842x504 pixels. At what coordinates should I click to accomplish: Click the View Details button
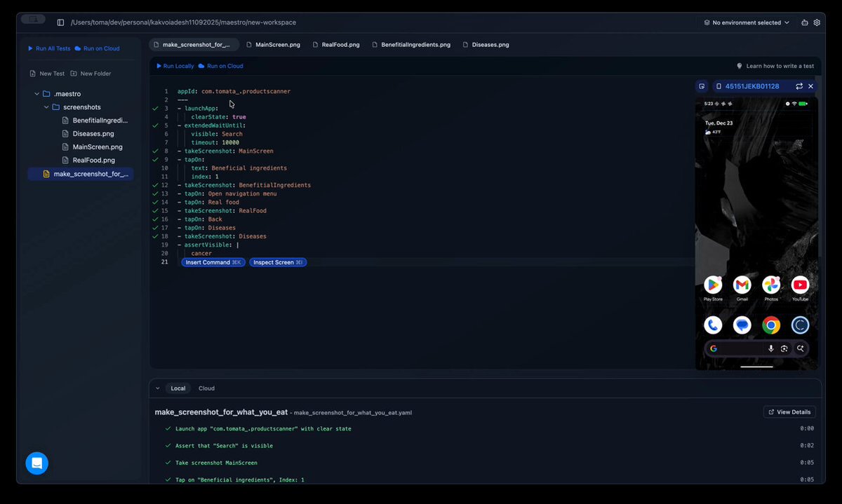789,412
